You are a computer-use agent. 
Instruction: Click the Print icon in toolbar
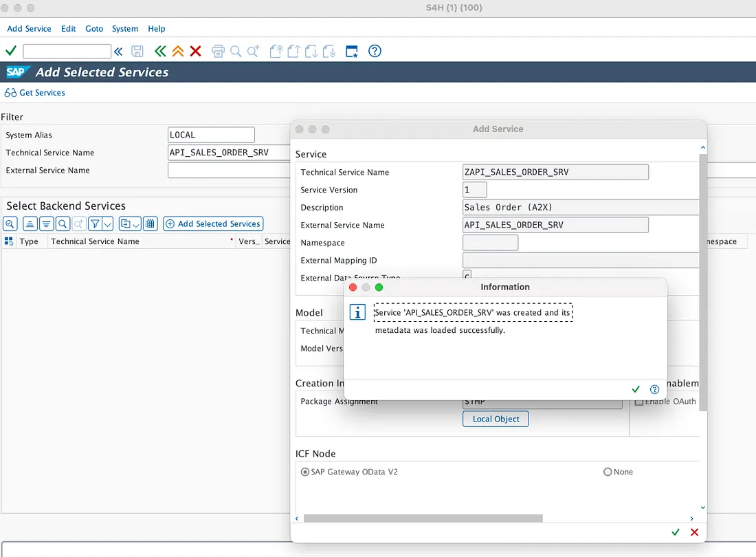[218, 51]
